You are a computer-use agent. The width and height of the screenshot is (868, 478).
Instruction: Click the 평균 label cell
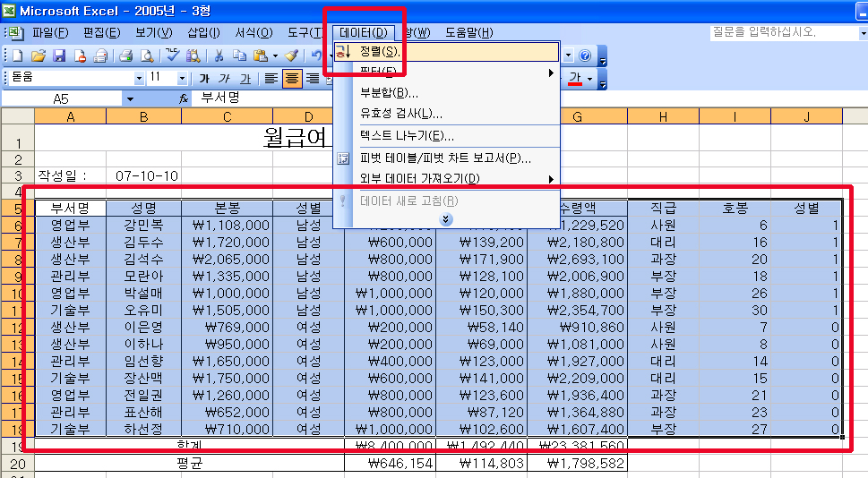(189, 463)
